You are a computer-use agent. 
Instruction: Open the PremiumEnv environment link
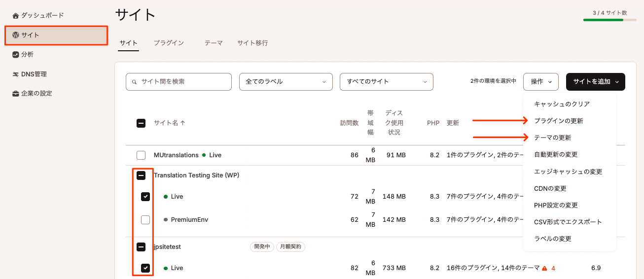click(x=189, y=220)
